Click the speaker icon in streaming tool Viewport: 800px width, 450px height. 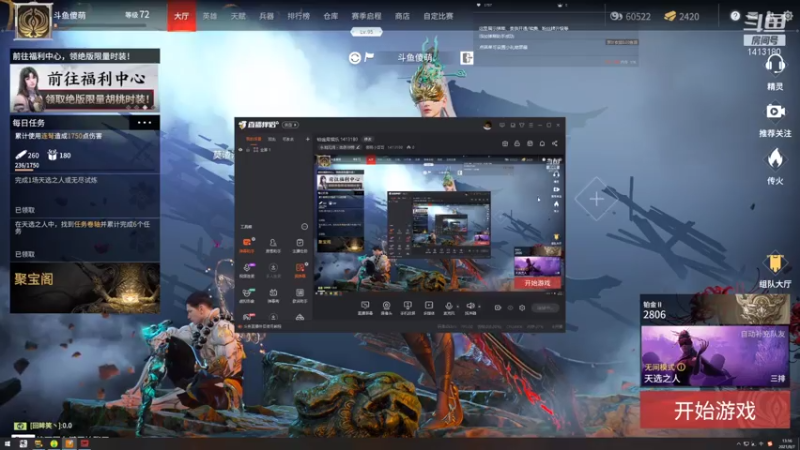(x=470, y=307)
